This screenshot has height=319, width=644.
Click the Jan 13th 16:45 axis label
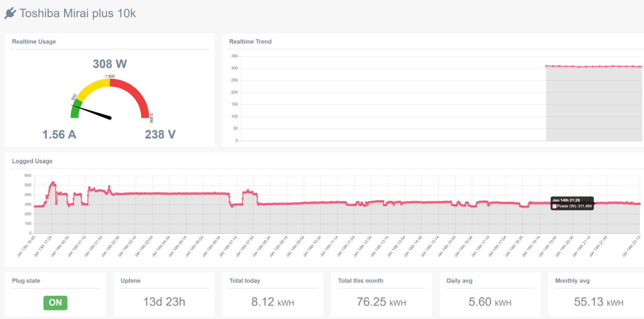pos(26,246)
